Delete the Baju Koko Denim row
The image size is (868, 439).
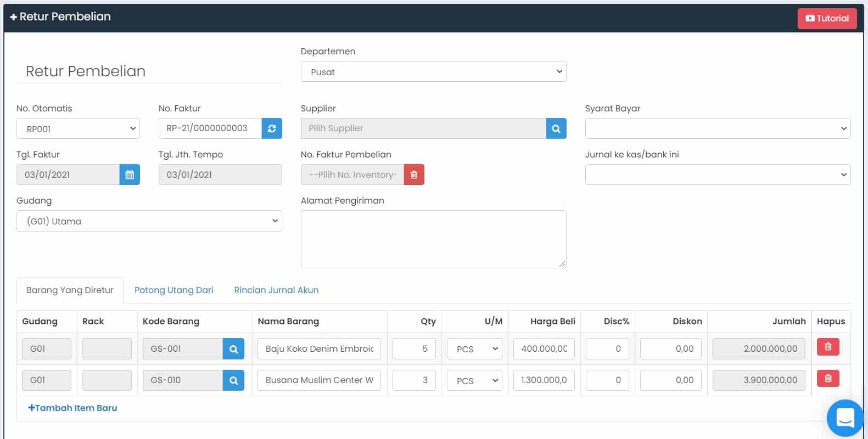click(828, 347)
